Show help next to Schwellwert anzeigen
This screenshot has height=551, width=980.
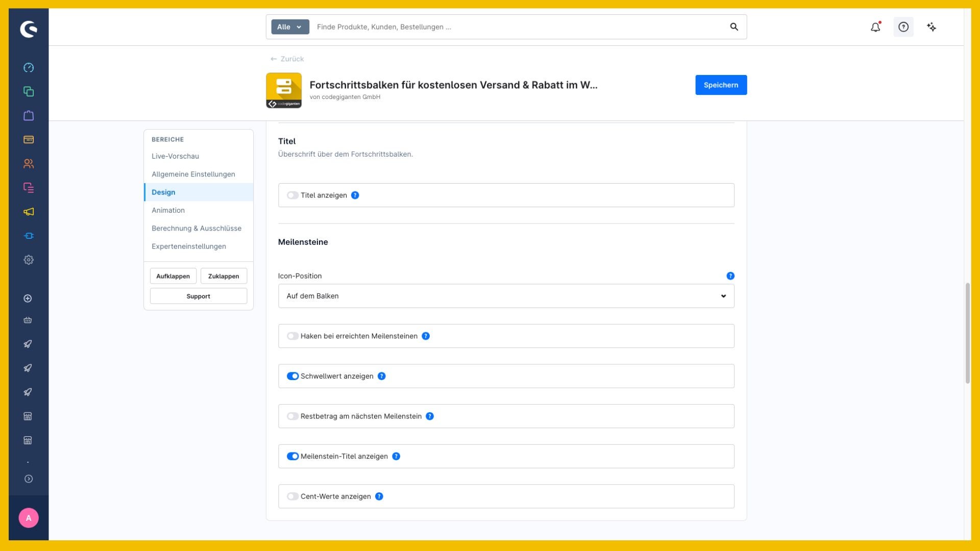pos(382,377)
